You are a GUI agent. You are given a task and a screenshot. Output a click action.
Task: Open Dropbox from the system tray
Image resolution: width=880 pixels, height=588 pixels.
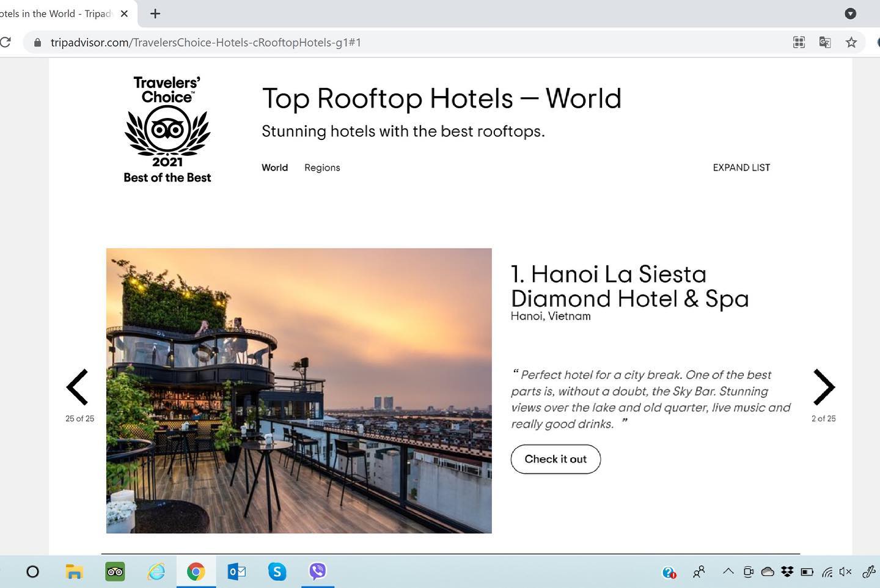[x=787, y=571]
